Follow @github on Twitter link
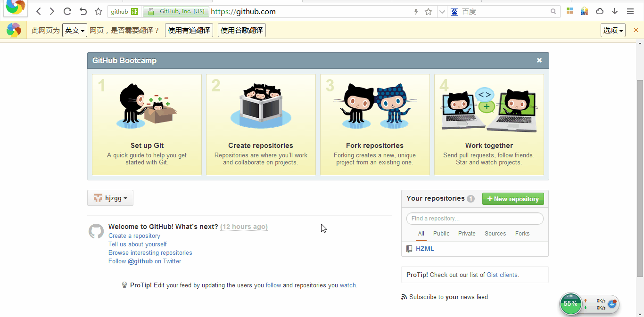The height and width of the screenshot is (317, 644). pos(145,261)
